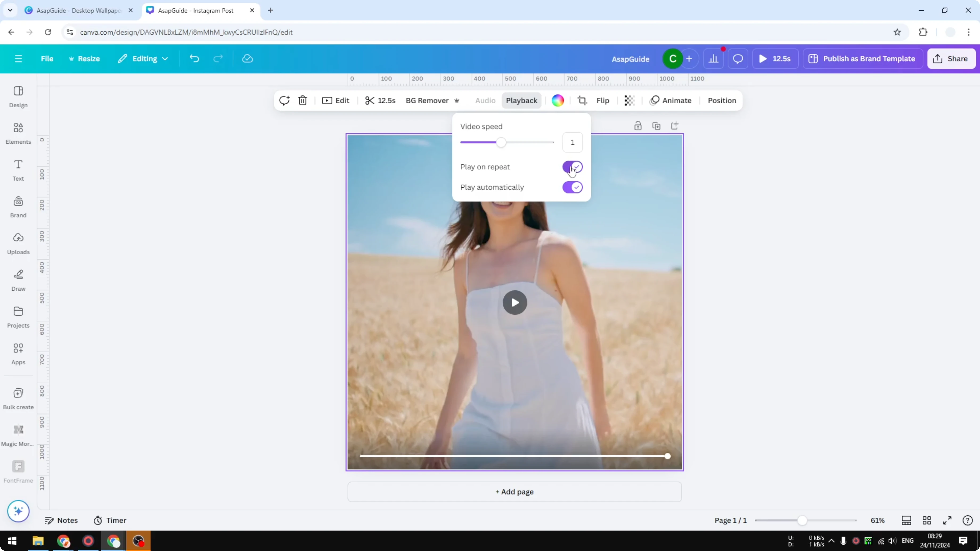The image size is (980, 551).
Task: Click Publish as Brand Template
Action: pos(863,58)
